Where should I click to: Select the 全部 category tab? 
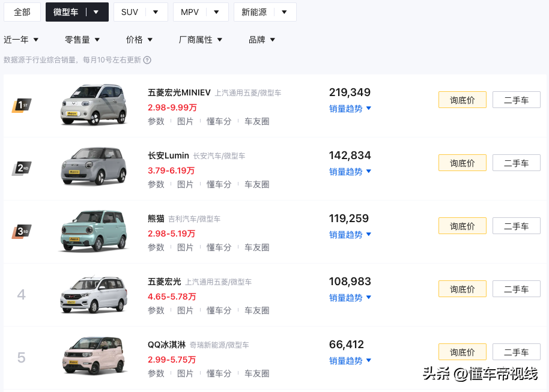tap(22, 12)
